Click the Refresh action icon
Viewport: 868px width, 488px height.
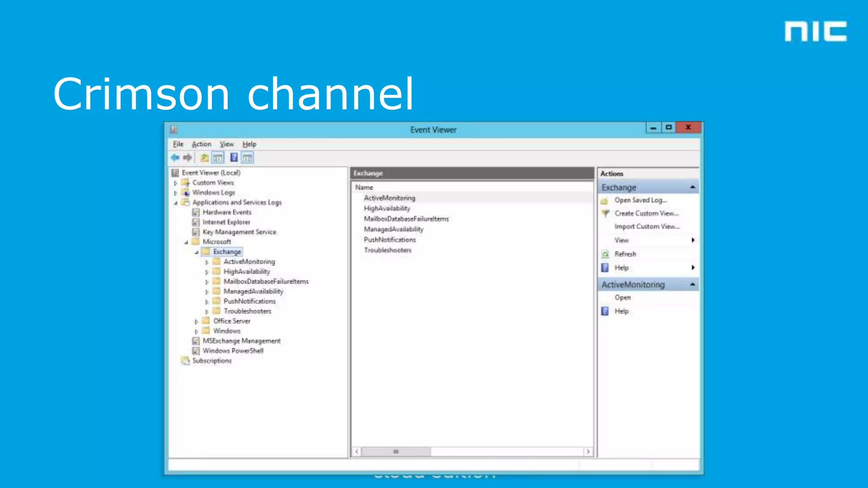click(x=605, y=254)
